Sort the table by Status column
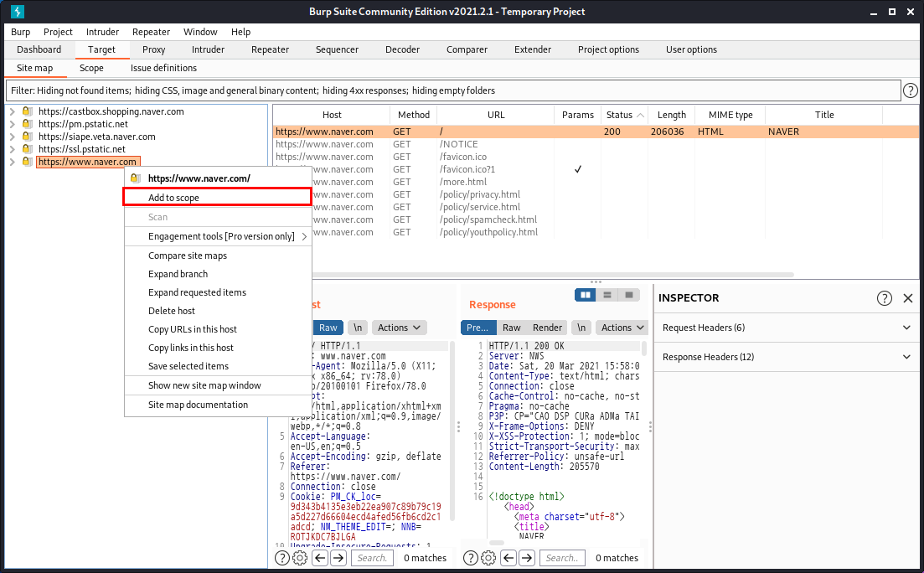The width and height of the screenshot is (924, 573). [x=624, y=115]
